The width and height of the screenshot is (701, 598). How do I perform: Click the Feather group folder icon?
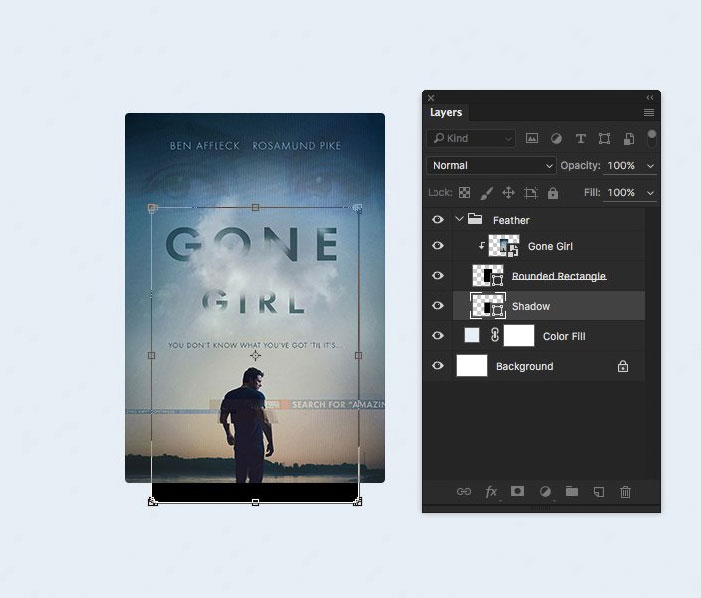click(x=475, y=219)
